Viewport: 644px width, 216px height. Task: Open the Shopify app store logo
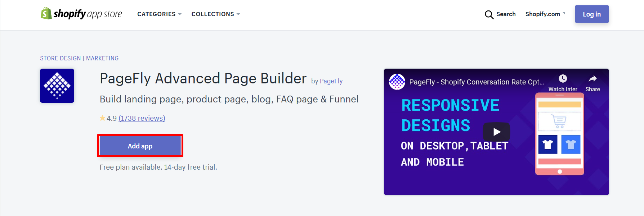click(81, 14)
